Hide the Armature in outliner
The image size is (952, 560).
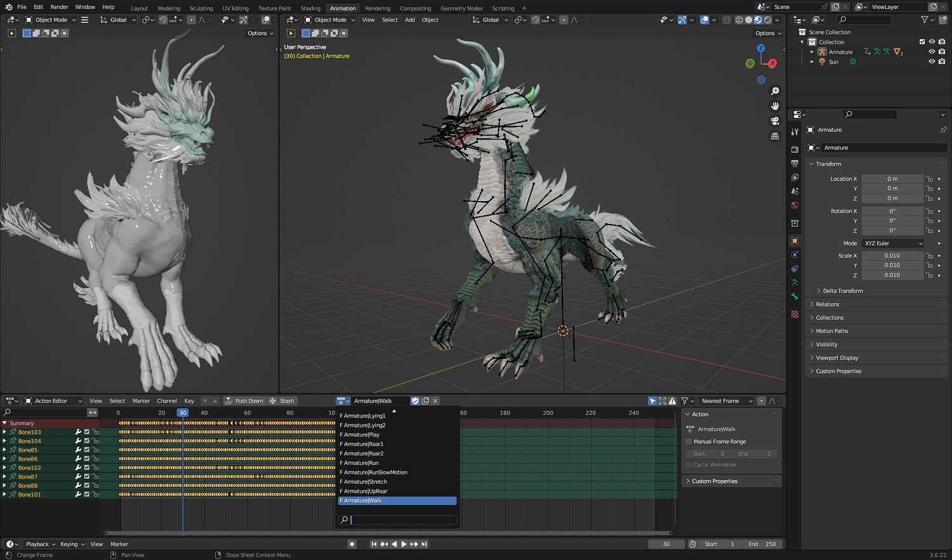click(932, 52)
